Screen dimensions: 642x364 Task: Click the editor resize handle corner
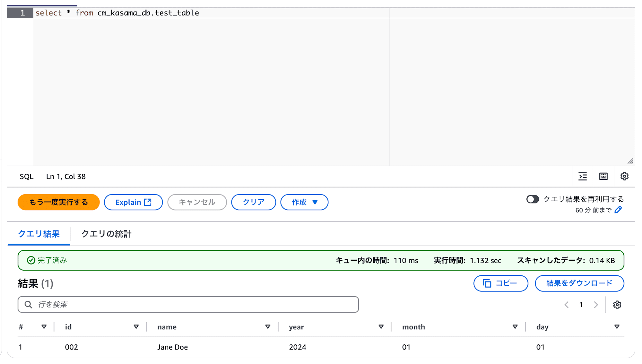[x=630, y=161]
